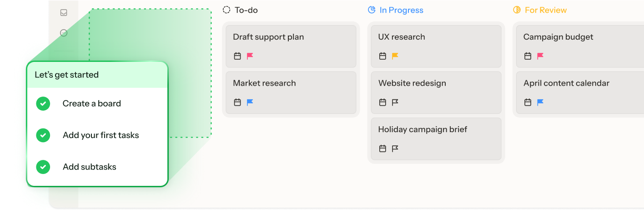Click the red flag on Campaign budget card
Image resolution: width=644 pixels, height=210 pixels.
pyautogui.click(x=540, y=56)
